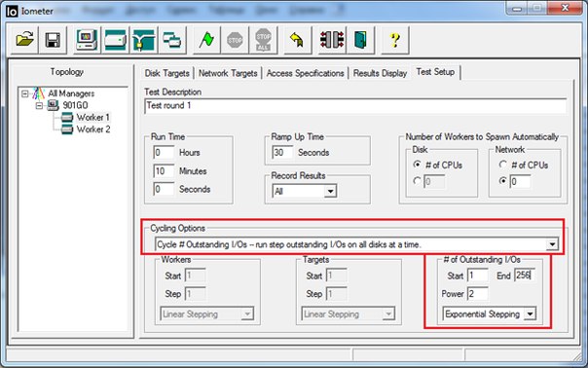Duplicate the selected worker

(172, 40)
